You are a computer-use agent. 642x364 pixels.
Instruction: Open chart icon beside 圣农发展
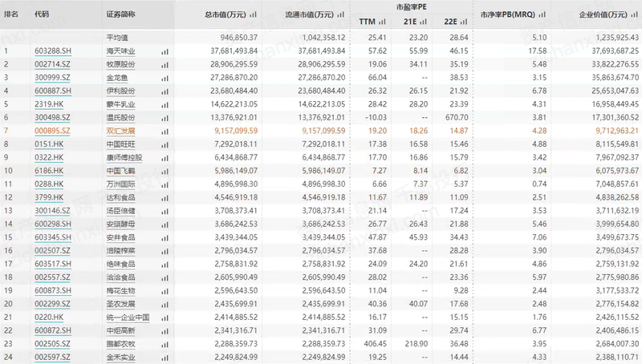click(165, 305)
